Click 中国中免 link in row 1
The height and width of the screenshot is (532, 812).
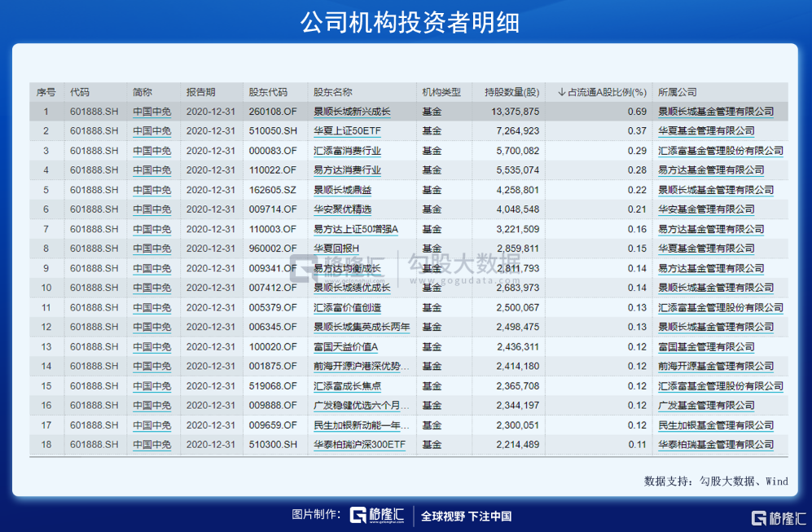(151, 112)
